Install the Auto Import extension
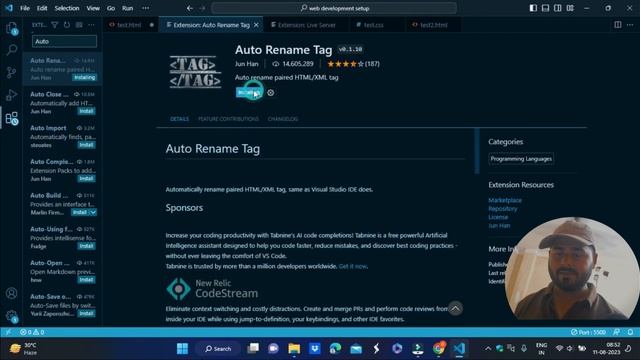Image resolution: width=640 pixels, height=360 pixels. click(87, 145)
